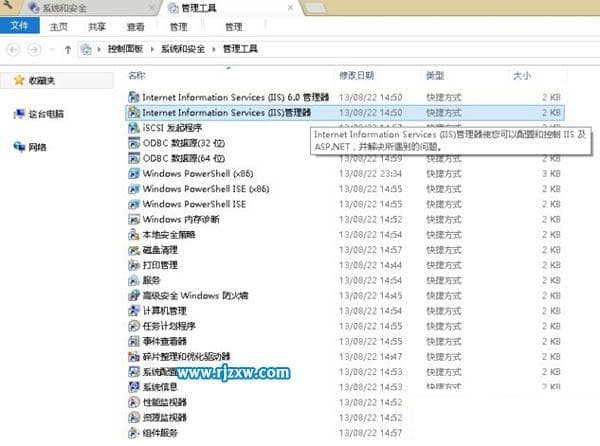600x446 pixels.
Task: Close the 管理工具 tab
Action: pyautogui.click(x=290, y=8)
